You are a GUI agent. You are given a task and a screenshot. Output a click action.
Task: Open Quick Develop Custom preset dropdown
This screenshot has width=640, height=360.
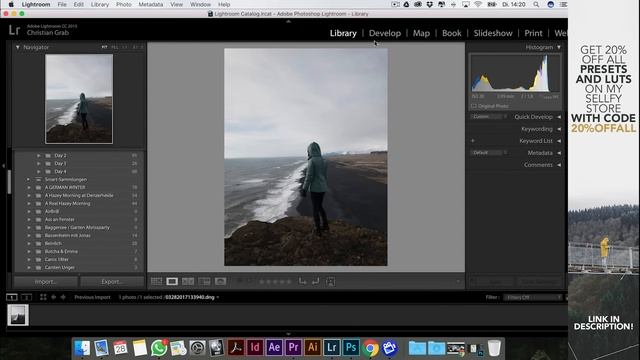tap(489, 117)
